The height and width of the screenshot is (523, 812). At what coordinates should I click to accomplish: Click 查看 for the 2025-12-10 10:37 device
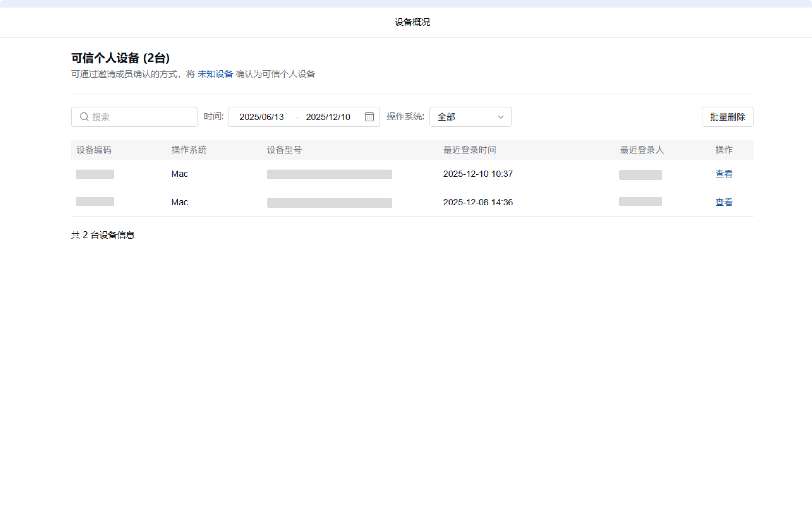tap(723, 174)
